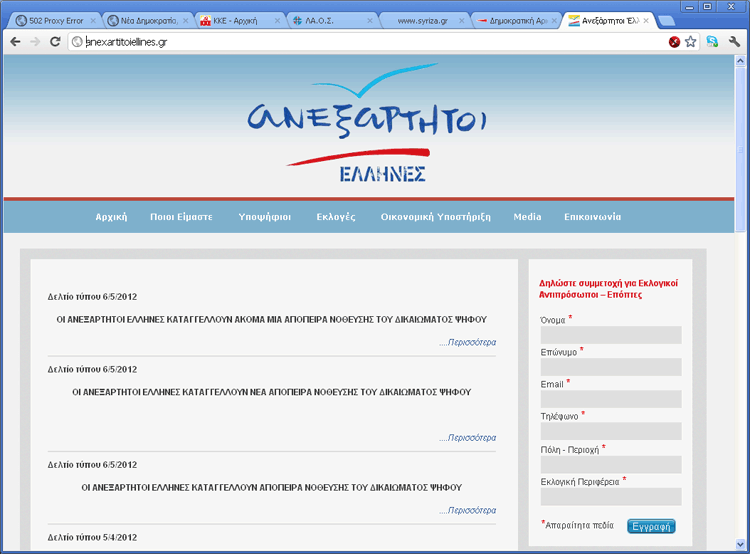The height and width of the screenshot is (554, 750).
Task: Open the Skype extension icon
Action: (x=712, y=42)
